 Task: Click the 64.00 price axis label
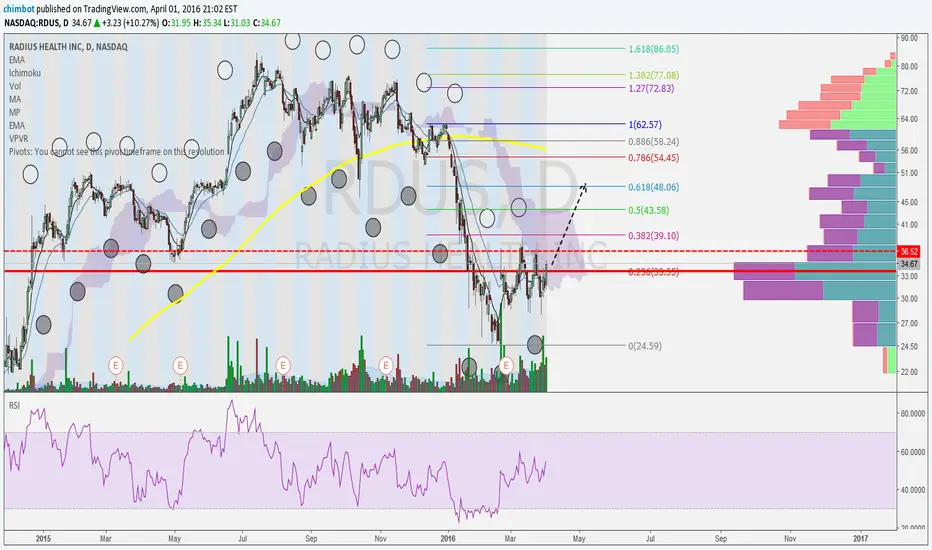(x=909, y=120)
